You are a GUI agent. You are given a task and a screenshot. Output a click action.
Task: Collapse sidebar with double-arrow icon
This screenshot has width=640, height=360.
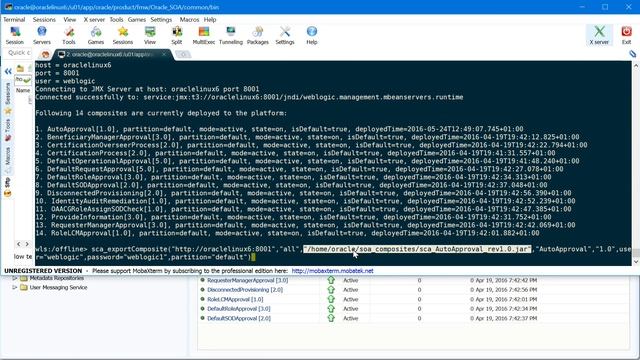pyautogui.click(x=8, y=71)
